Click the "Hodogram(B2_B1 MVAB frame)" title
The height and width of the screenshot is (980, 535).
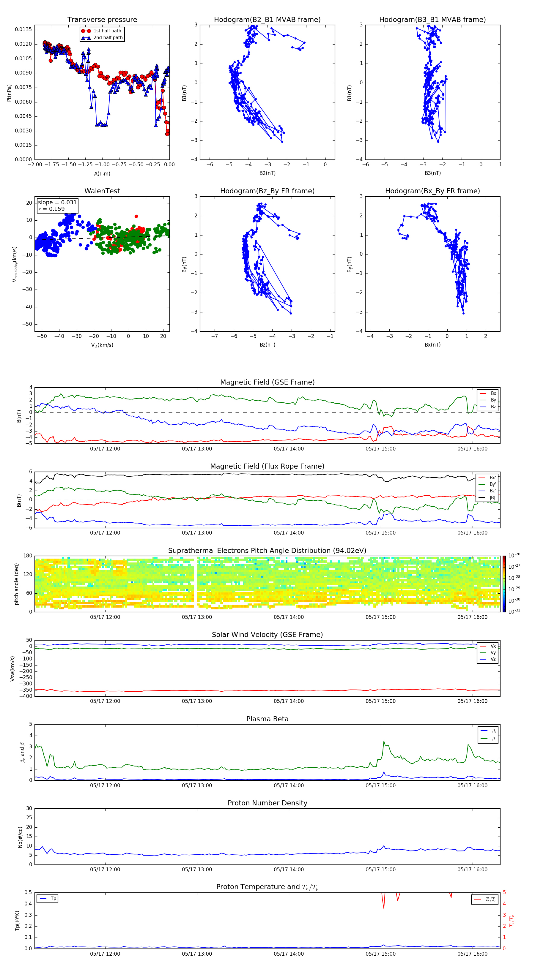point(267,20)
